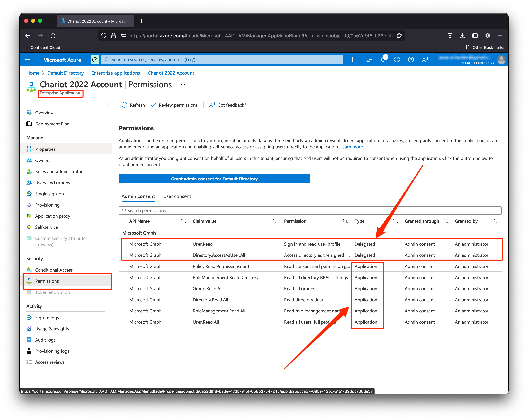The width and height of the screenshot is (528, 420).
Task: Open the notifications bell
Action: pyautogui.click(x=383, y=60)
